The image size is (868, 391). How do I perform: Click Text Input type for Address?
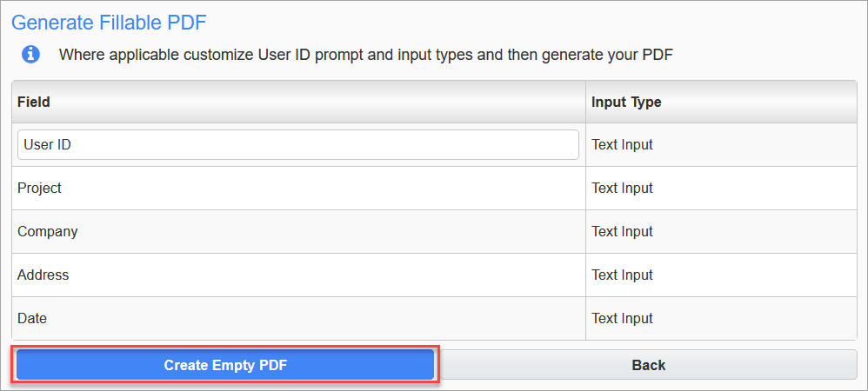pos(622,275)
